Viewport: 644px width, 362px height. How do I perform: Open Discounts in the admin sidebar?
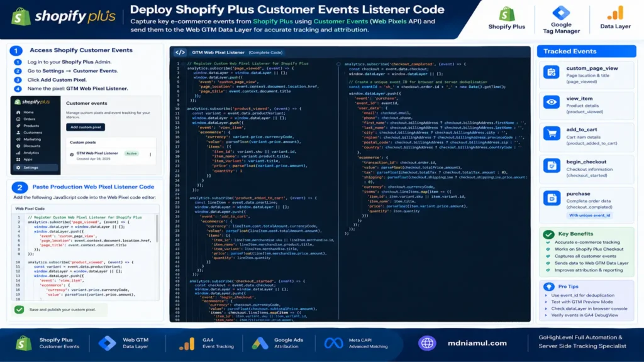(x=31, y=146)
